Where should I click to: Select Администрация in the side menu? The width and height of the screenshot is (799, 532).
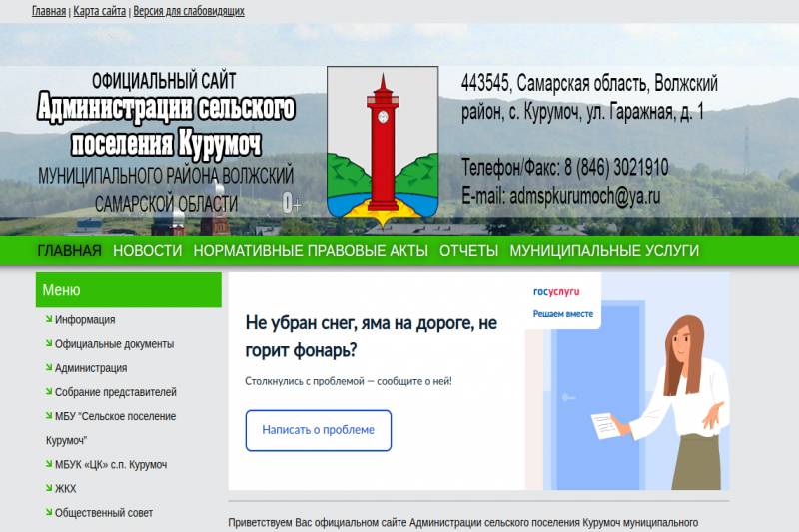91,368
